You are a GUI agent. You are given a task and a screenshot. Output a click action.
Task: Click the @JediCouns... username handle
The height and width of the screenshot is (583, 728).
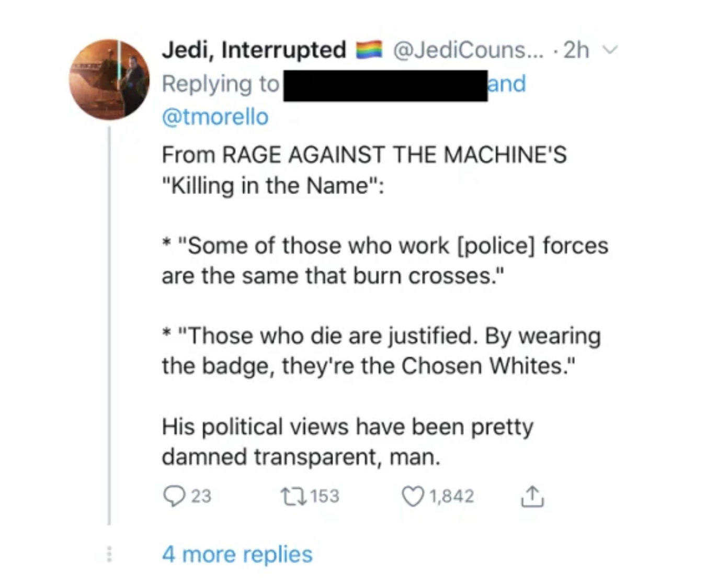coord(468,50)
